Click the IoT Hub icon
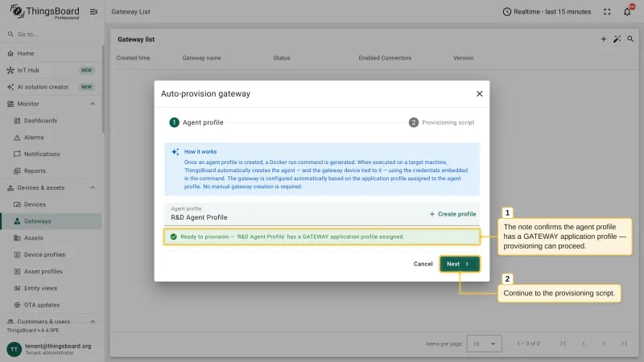 tap(10, 70)
